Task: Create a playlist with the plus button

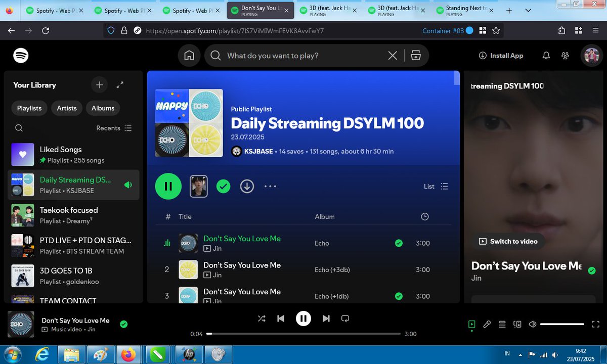Action: click(x=99, y=85)
